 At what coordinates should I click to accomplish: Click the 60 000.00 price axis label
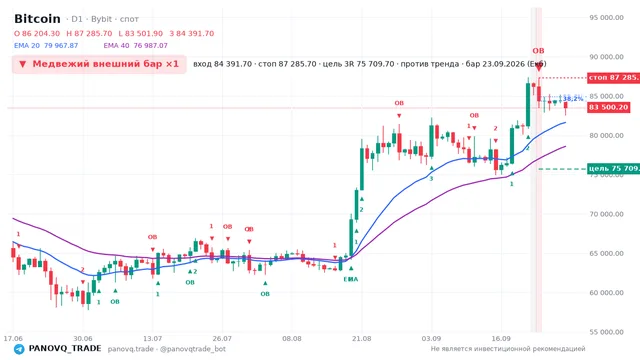click(607, 293)
